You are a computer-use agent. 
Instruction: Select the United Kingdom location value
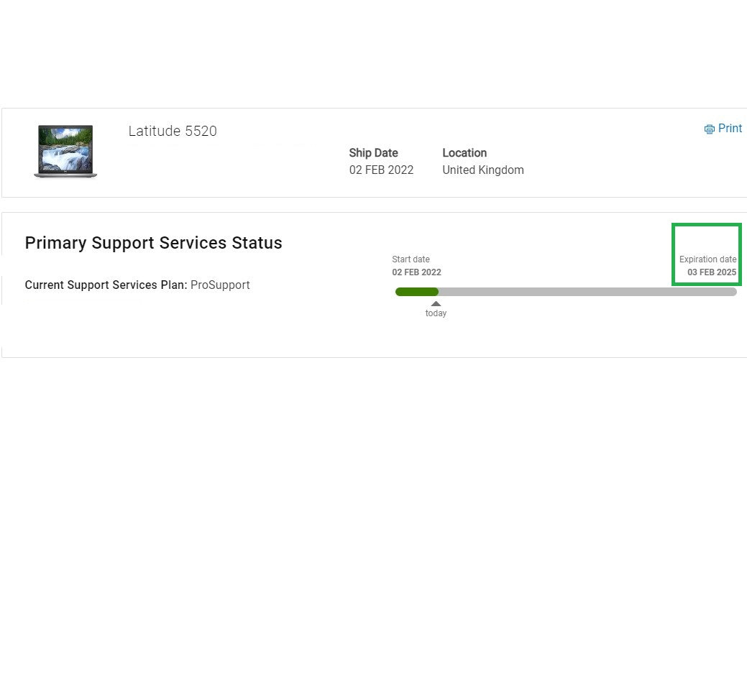[x=483, y=170]
